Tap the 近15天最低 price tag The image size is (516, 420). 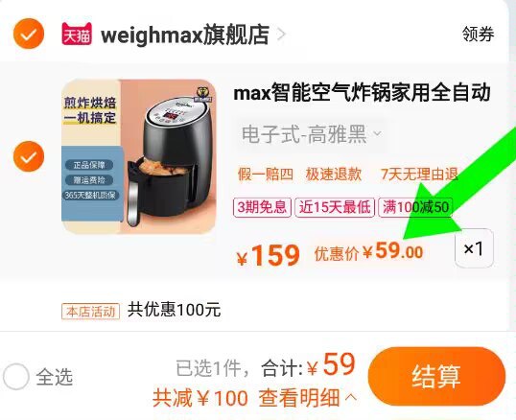click(x=335, y=207)
